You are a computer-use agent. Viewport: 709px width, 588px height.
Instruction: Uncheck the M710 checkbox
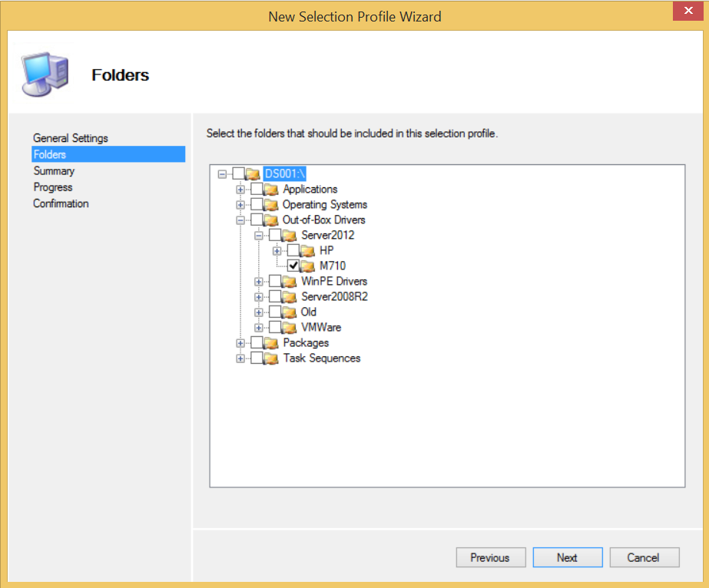[293, 266]
